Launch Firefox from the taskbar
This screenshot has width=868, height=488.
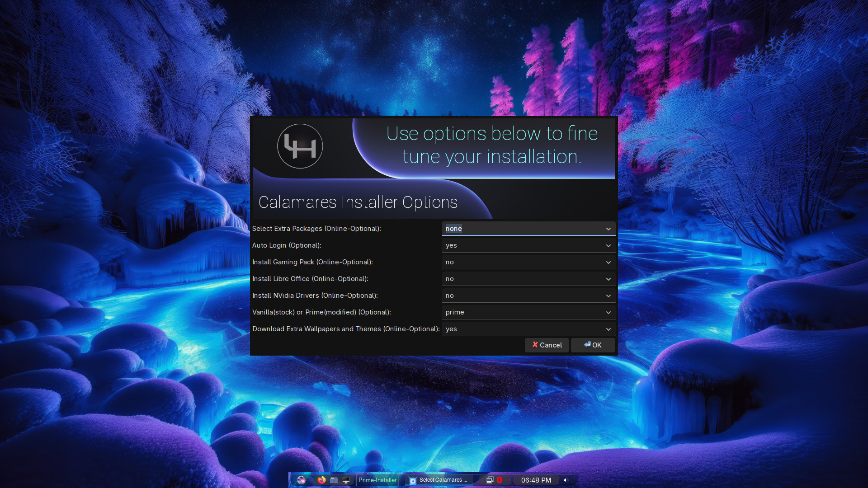[x=321, y=480]
